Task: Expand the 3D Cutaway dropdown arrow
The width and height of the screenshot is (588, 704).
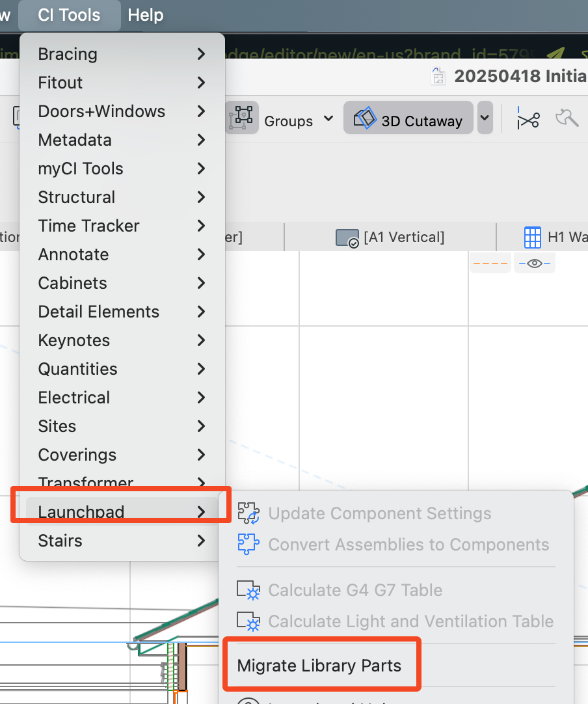Action: (x=485, y=118)
